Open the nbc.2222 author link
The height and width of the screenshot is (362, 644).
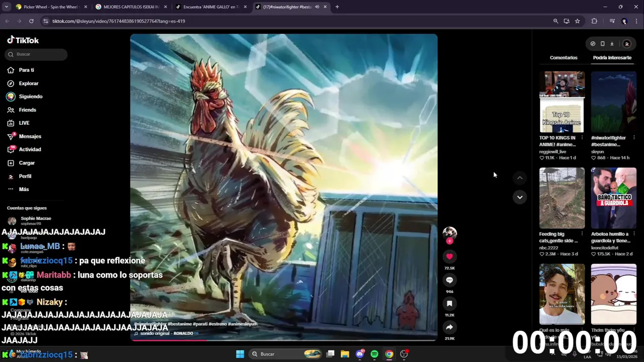(x=549, y=247)
